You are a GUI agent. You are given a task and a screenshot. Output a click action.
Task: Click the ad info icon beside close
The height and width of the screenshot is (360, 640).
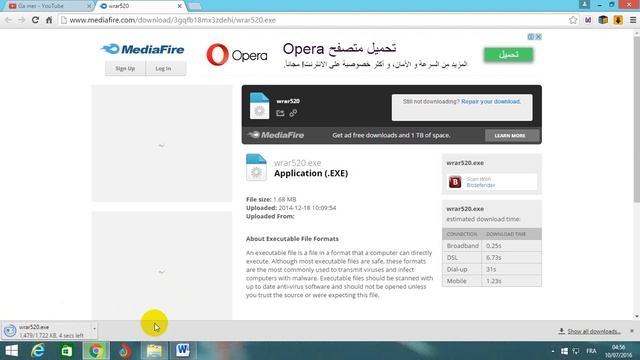[531, 37]
